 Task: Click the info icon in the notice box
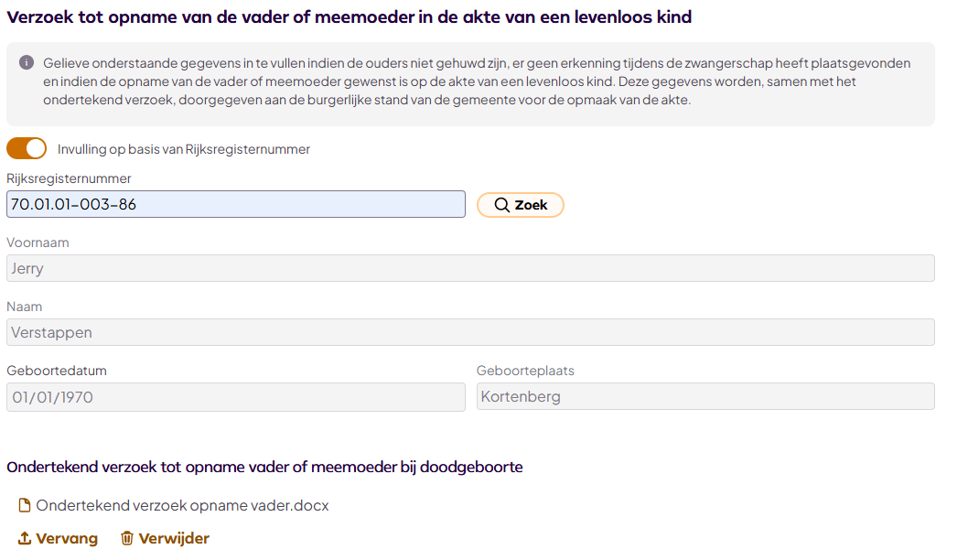tap(27, 62)
